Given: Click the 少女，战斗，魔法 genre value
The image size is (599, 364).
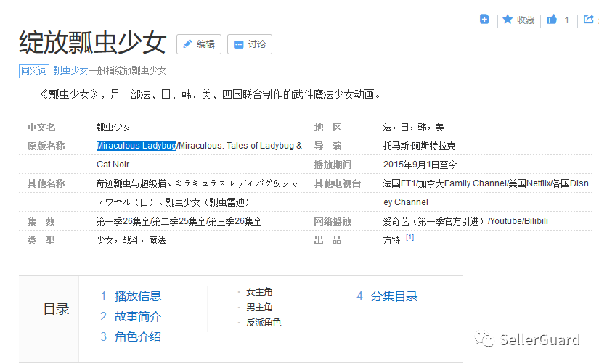Looking at the screenshot, I should coord(131,240).
